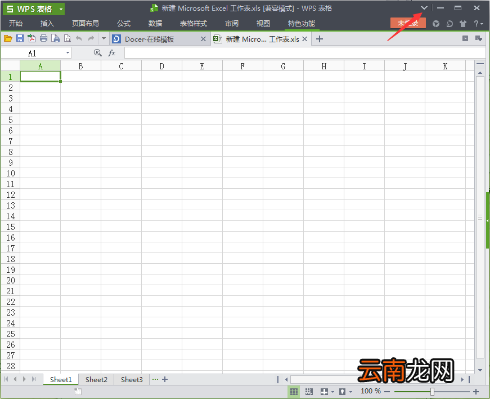Go to next sheet arrow
Viewport: 491px width, 399px height.
click(24, 379)
